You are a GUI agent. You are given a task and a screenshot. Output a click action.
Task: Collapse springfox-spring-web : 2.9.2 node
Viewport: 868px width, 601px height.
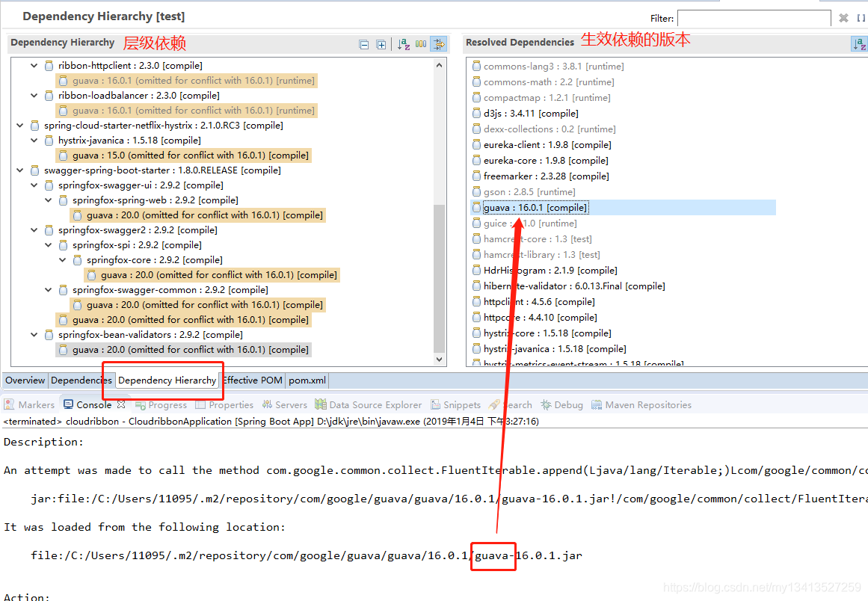[x=48, y=200]
